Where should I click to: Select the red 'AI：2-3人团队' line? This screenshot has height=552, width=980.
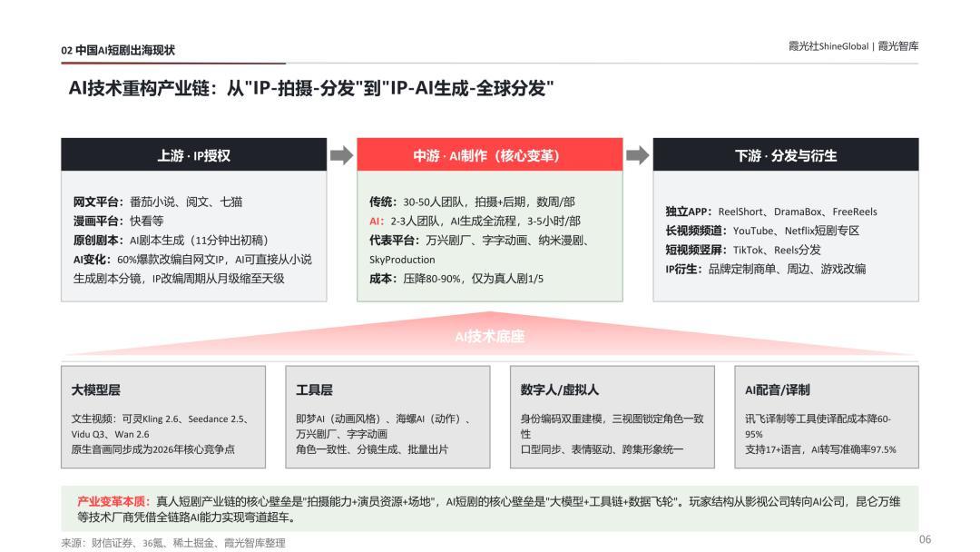(475, 221)
